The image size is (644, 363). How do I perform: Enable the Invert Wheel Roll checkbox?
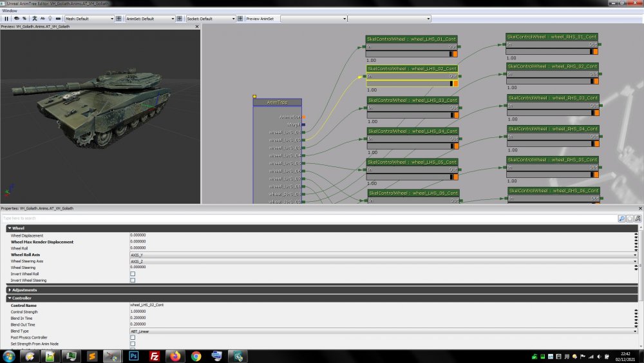pos(133,274)
